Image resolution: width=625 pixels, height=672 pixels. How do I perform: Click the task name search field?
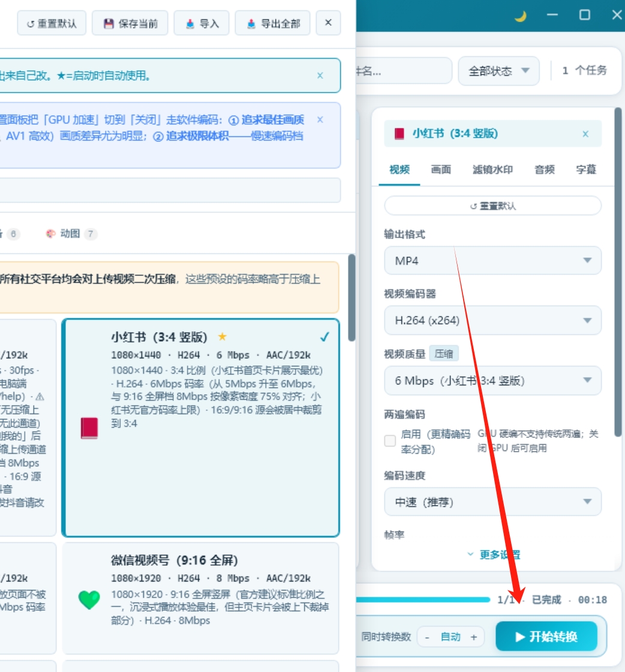(x=404, y=71)
